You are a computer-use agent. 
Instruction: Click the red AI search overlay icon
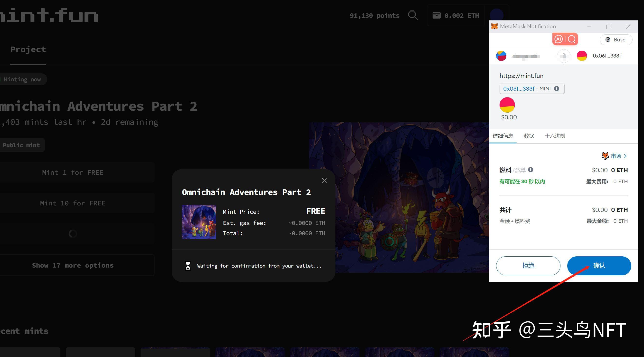[x=565, y=39]
